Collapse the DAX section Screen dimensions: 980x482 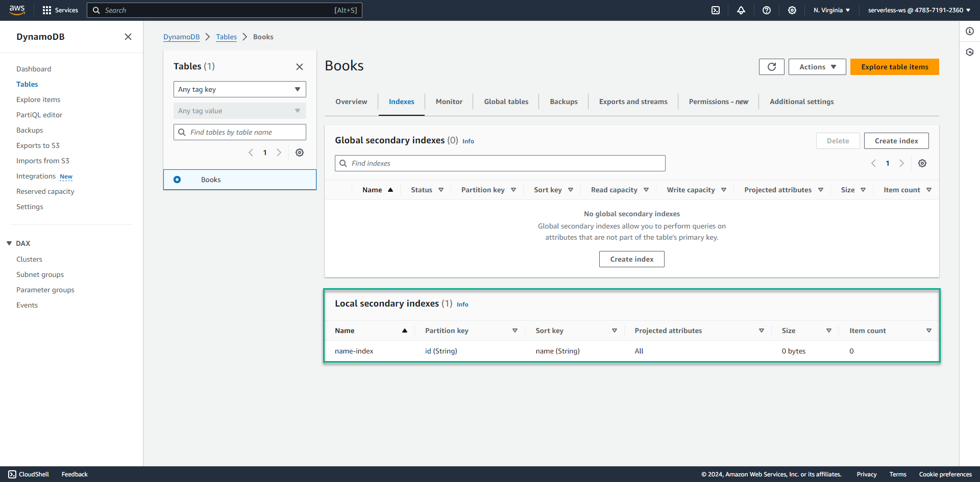point(9,243)
